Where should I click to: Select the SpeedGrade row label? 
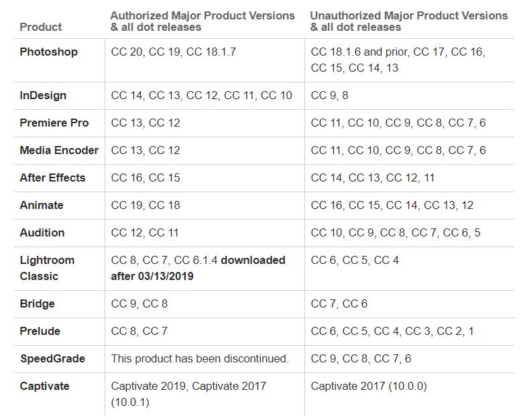pos(52,358)
